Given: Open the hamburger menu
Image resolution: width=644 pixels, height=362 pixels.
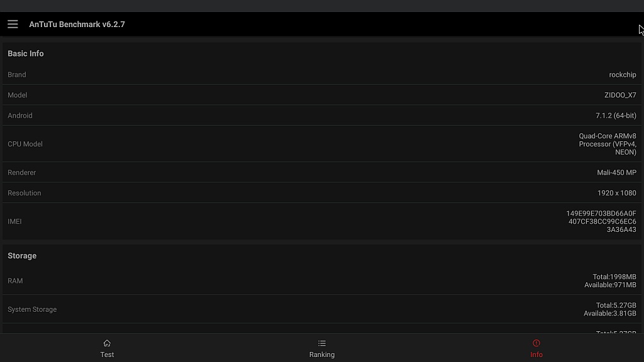Looking at the screenshot, I should 13,25.
